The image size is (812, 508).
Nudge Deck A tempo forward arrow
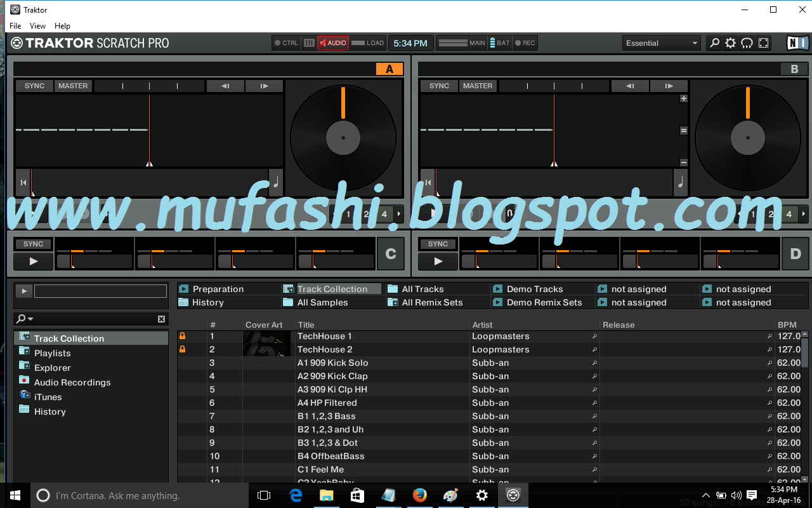tap(264, 86)
